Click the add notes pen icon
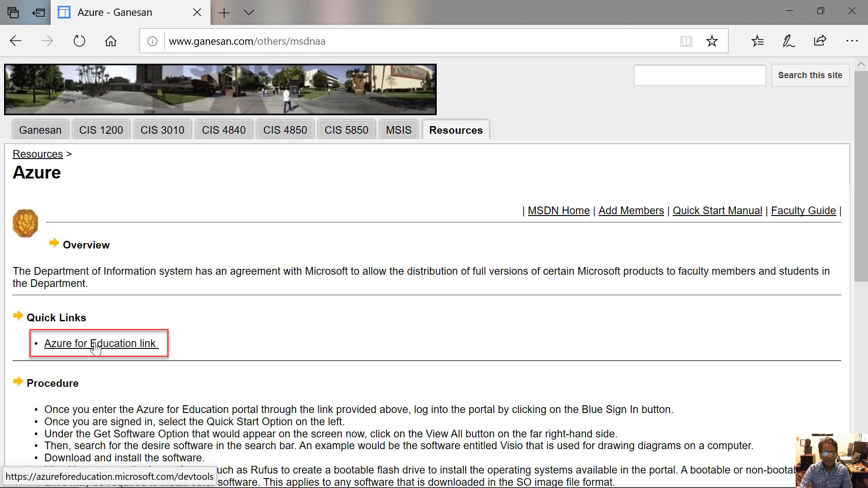The image size is (868, 488). click(x=788, y=41)
